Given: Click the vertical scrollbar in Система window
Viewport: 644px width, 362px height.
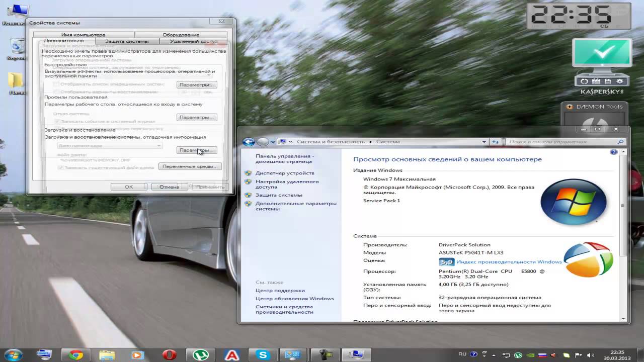Looking at the screenshot, I should [x=622, y=205].
